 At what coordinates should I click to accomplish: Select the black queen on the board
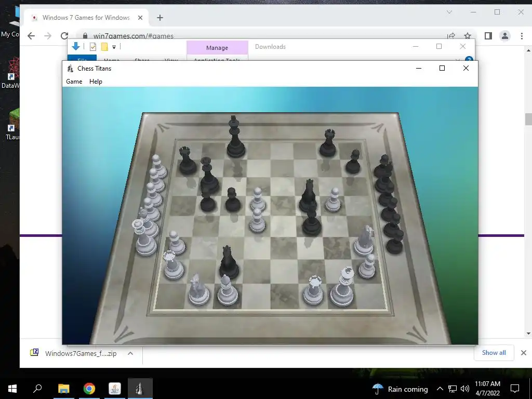(x=208, y=176)
